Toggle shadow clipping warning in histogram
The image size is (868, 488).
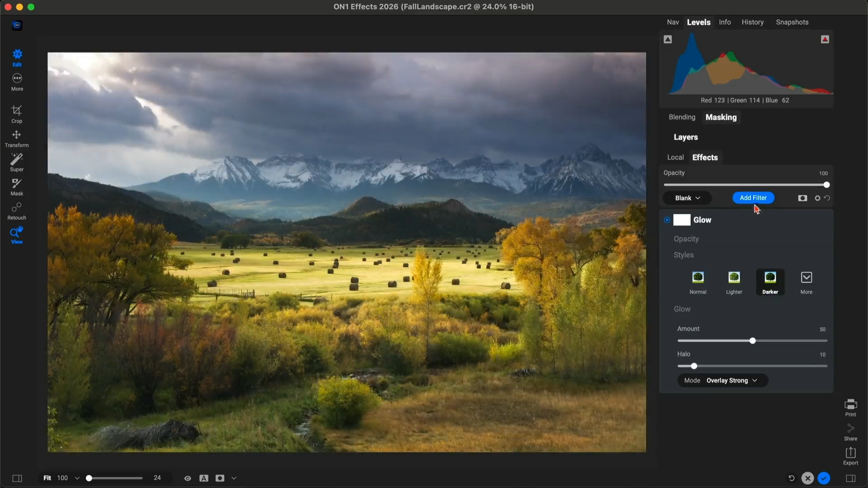tap(668, 39)
